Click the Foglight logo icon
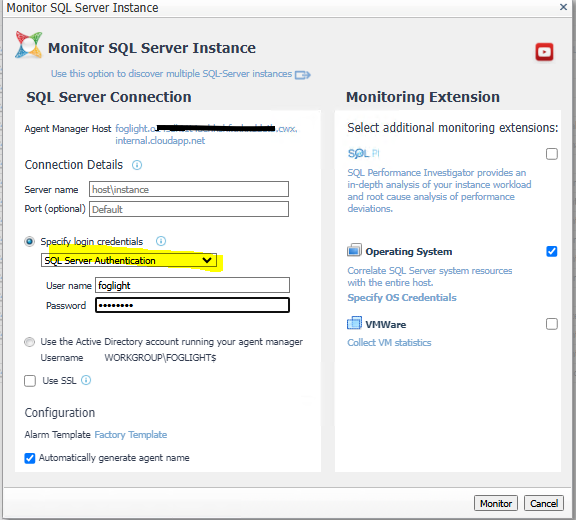 point(29,45)
